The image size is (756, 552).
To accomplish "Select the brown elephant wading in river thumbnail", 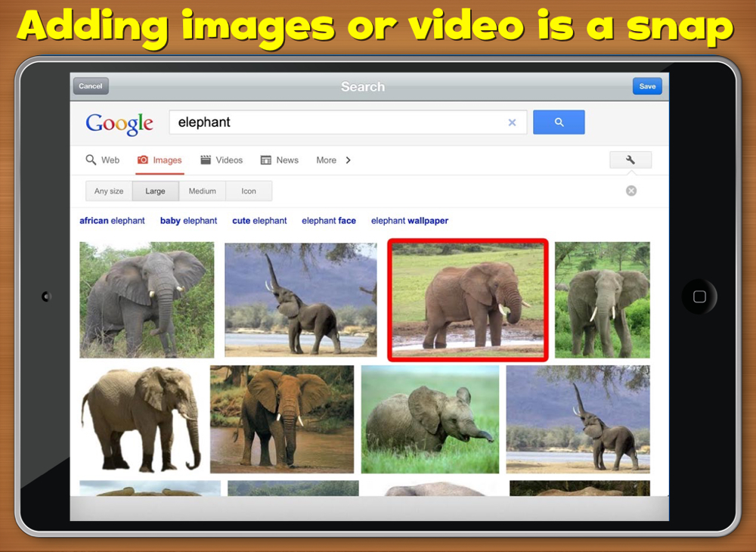I will [282, 419].
